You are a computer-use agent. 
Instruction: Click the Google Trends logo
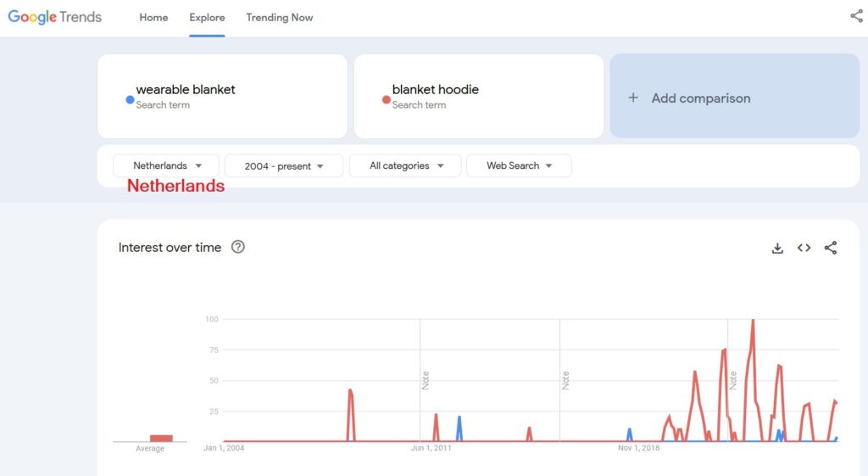pos(55,17)
